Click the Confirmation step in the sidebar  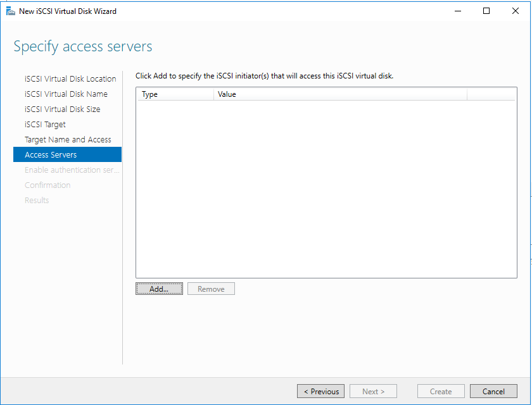tap(47, 185)
